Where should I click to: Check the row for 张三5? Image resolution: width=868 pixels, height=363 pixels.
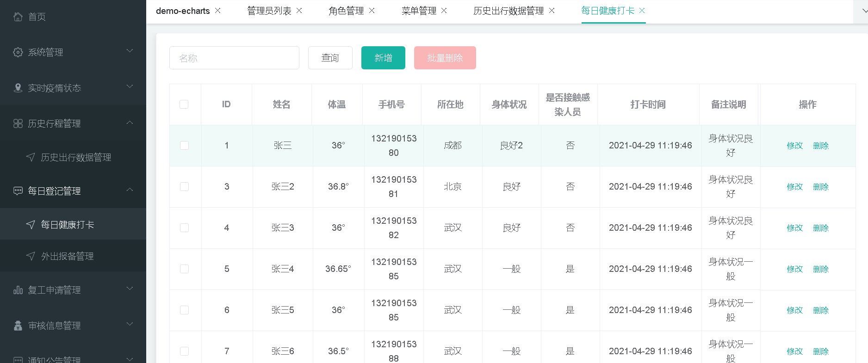pyautogui.click(x=184, y=310)
